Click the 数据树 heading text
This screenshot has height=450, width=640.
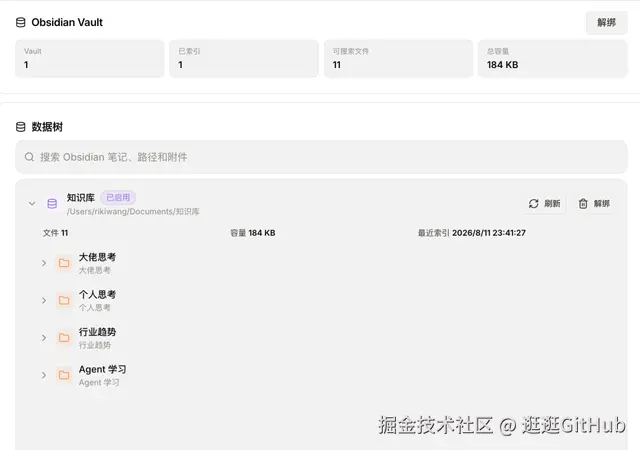47,127
